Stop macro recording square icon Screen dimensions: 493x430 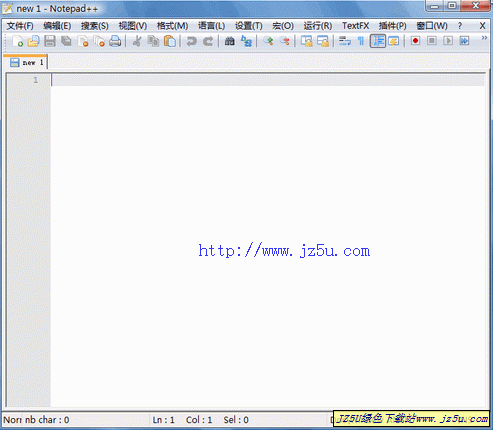tap(432, 41)
